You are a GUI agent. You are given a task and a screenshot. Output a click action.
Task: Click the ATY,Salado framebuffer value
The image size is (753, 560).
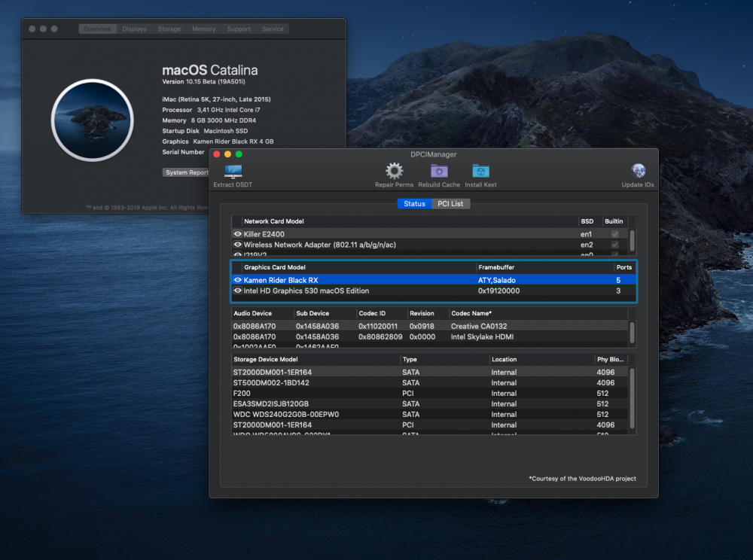[496, 280]
